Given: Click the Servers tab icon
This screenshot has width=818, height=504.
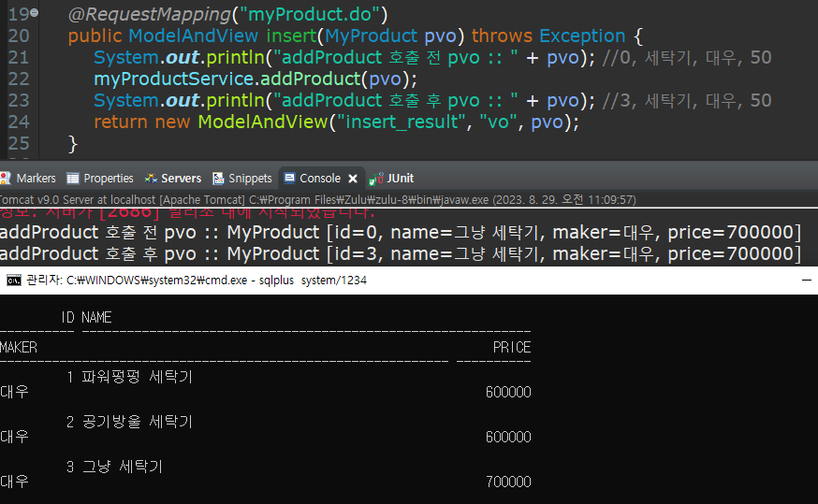Looking at the screenshot, I should point(151,179).
